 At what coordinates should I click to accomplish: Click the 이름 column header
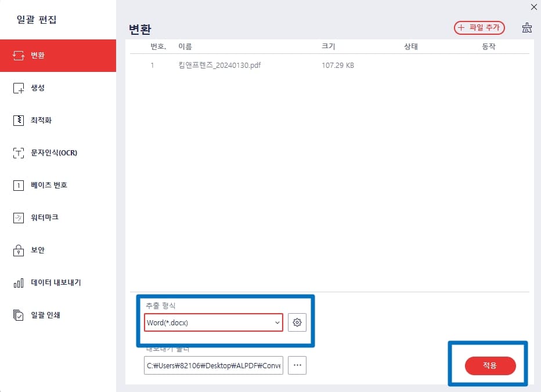coord(185,46)
